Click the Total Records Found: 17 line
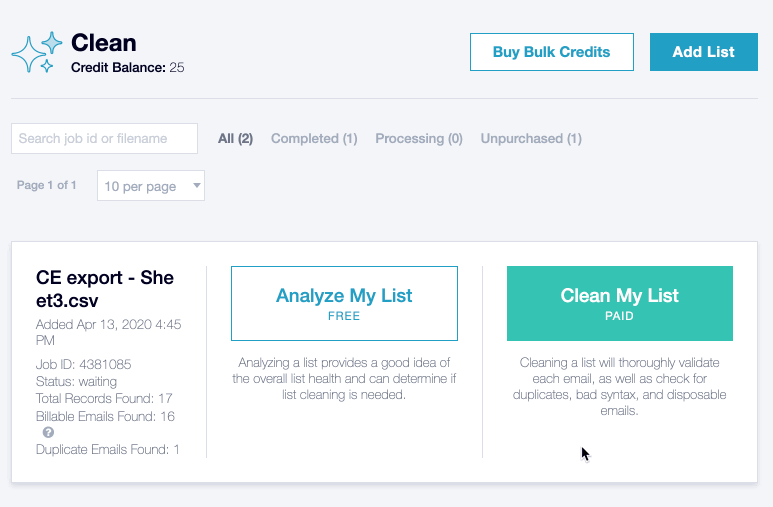 pos(106,398)
